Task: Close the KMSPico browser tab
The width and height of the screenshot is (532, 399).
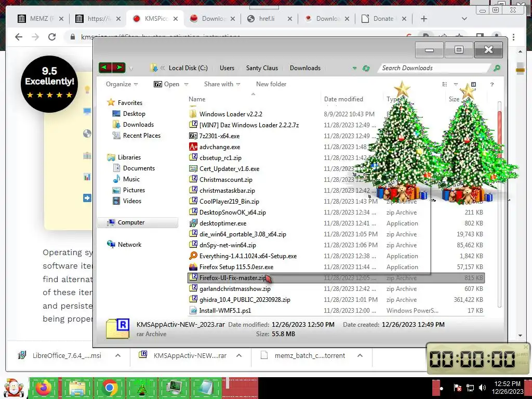Action: [x=176, y=19]
